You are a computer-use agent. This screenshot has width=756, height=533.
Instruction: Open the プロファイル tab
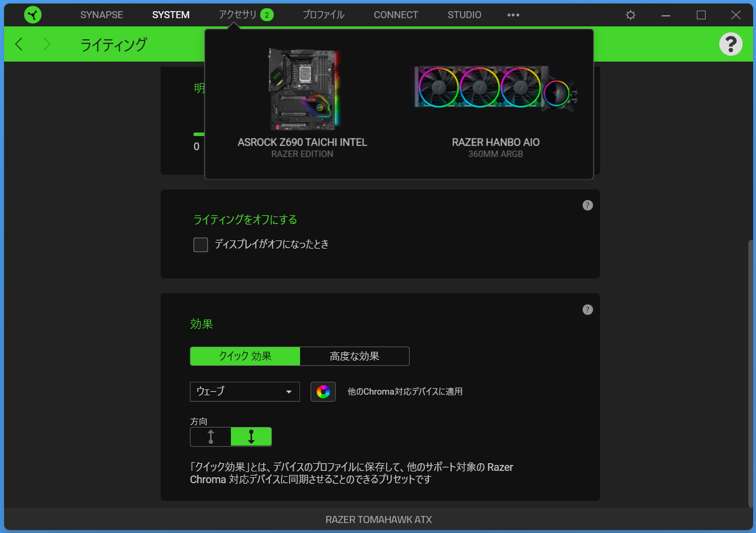pos(323,15)
